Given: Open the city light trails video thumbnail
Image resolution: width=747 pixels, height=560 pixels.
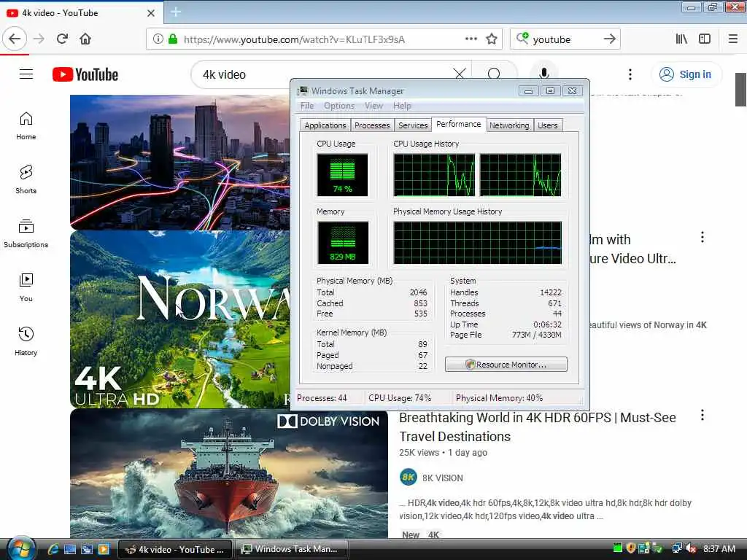Looking at the screenshot, I should pos(179,163).
